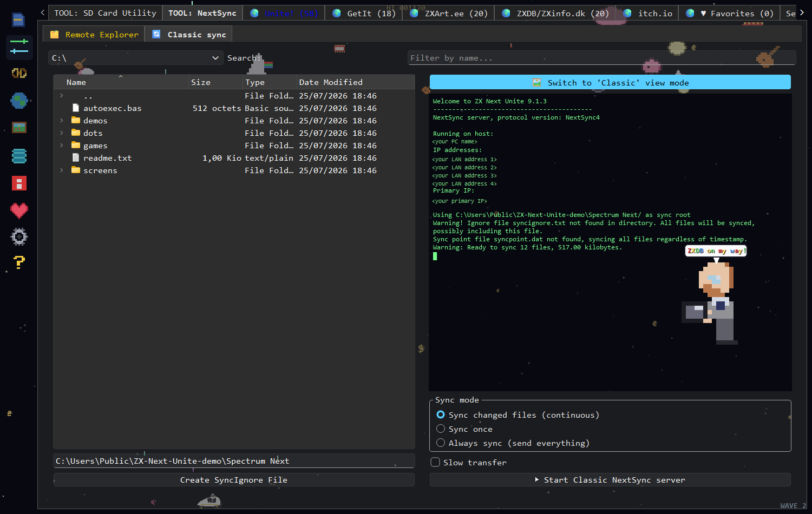
Task: Open the framed picture icon in sidebar
Action: [19, 128]
